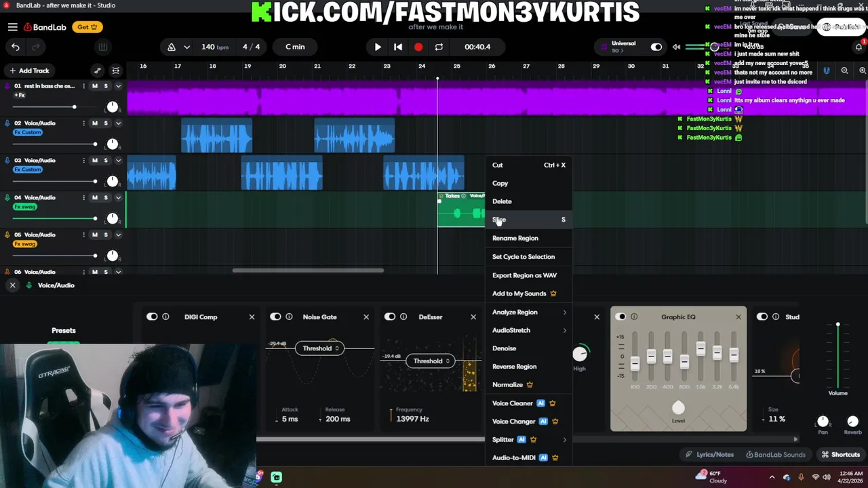Choose Delete from the context menu
Viewport: 868px width, 488px height.
[x=529, y=201]
